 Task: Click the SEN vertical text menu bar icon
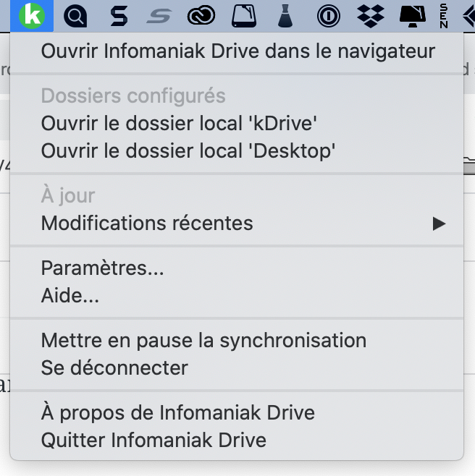444,16
